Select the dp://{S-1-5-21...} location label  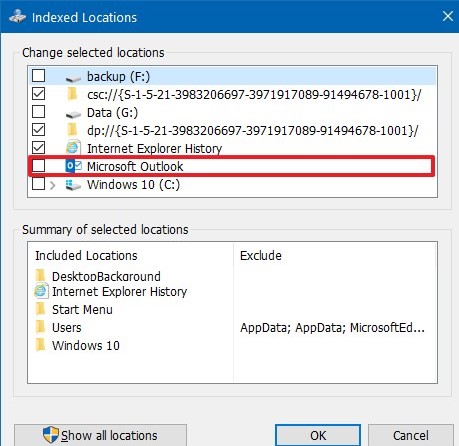point(252,131)
